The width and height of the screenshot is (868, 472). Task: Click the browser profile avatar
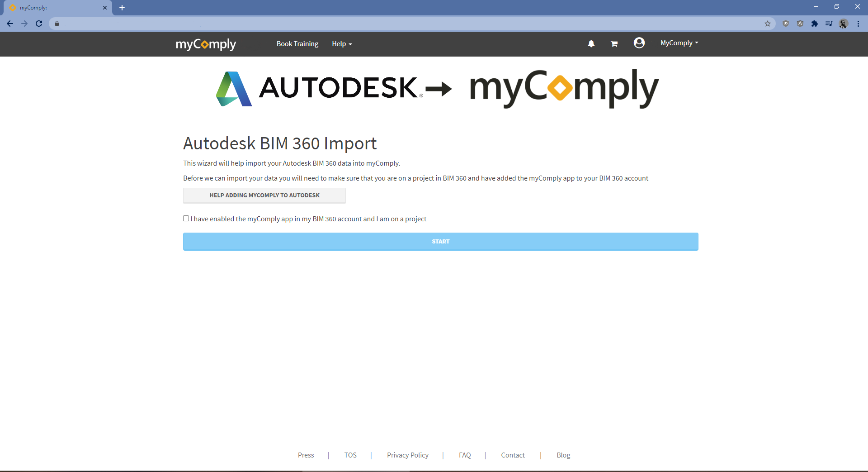[843, 24]
